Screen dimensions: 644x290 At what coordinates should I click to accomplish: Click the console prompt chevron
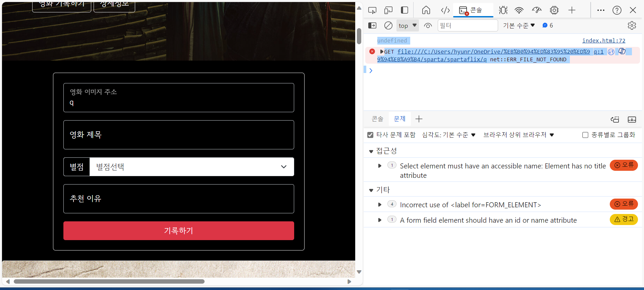pyautogui.click(x=371, y=70)
